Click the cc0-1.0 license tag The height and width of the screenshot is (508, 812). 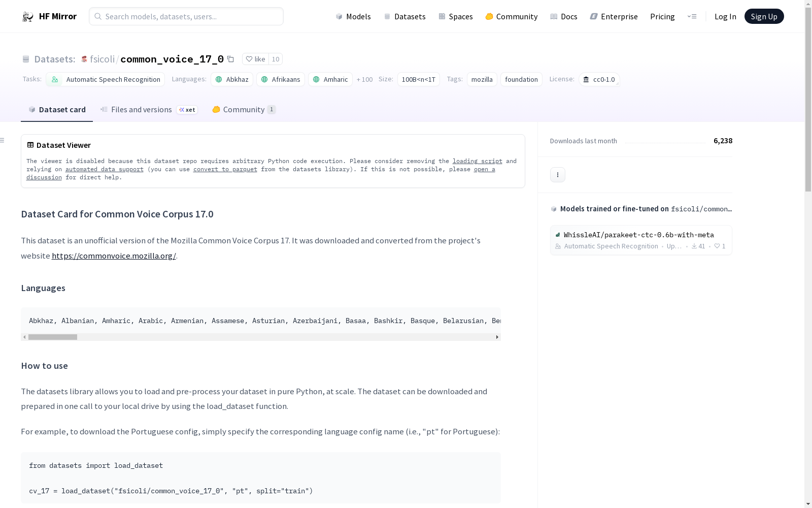[x=599, y=79]
